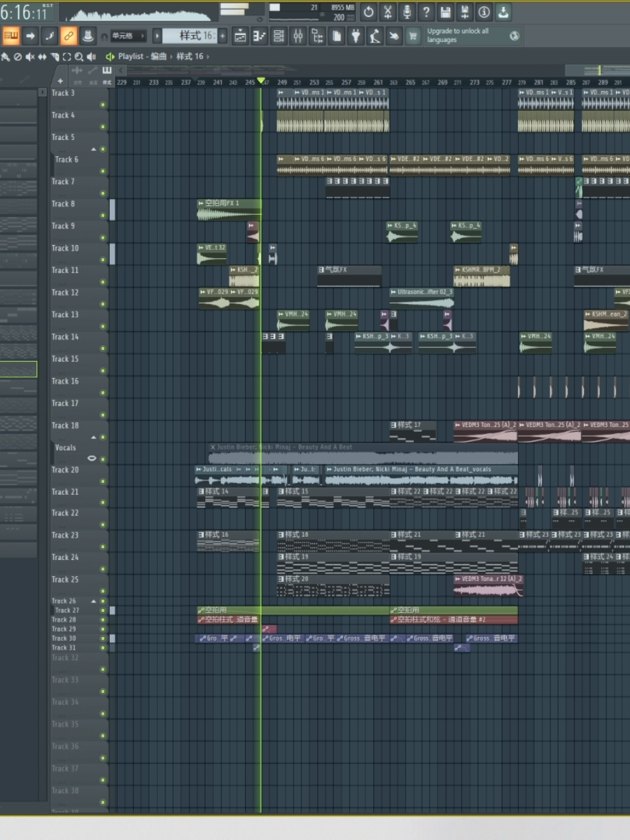Image resolution: width=630 pixels, height=840 pixels.
Task: Click the pattern menu arrow before 样式 16
Action: [157, 36]
